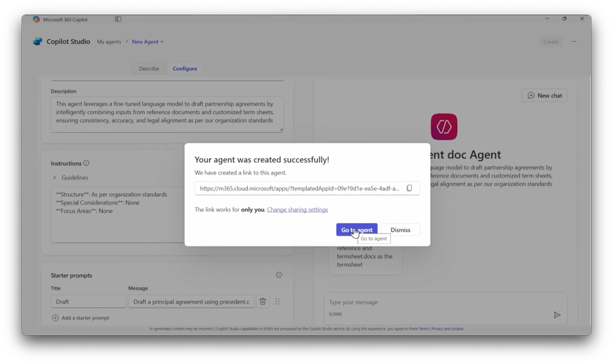Viewport: 613px width, 364px height.
Task: Copy the agent link with the copy icon
Action: (409, 188)
